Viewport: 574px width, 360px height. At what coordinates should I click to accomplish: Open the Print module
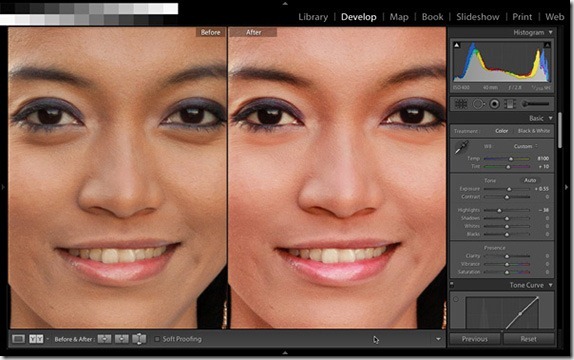pyautogui.click(x=522, y=17)
